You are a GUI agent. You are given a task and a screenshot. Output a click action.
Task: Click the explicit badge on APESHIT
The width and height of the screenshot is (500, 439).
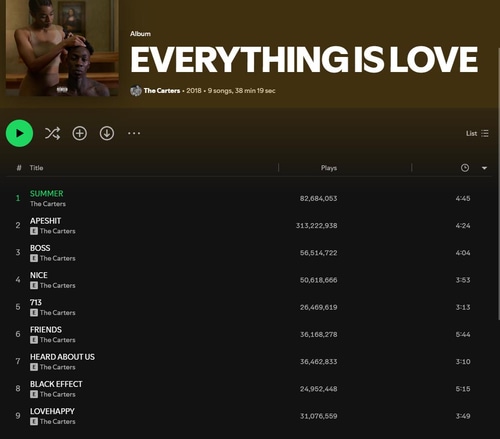[34, 231]
